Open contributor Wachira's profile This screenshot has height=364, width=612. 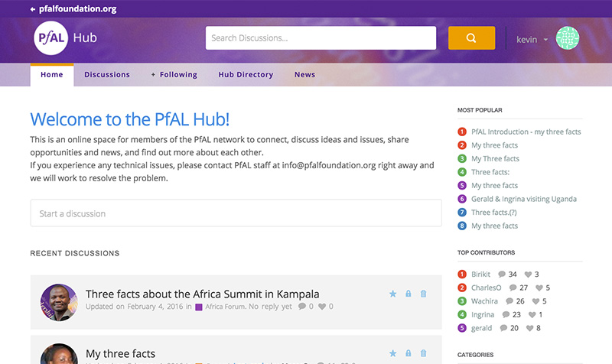[484, 301]
